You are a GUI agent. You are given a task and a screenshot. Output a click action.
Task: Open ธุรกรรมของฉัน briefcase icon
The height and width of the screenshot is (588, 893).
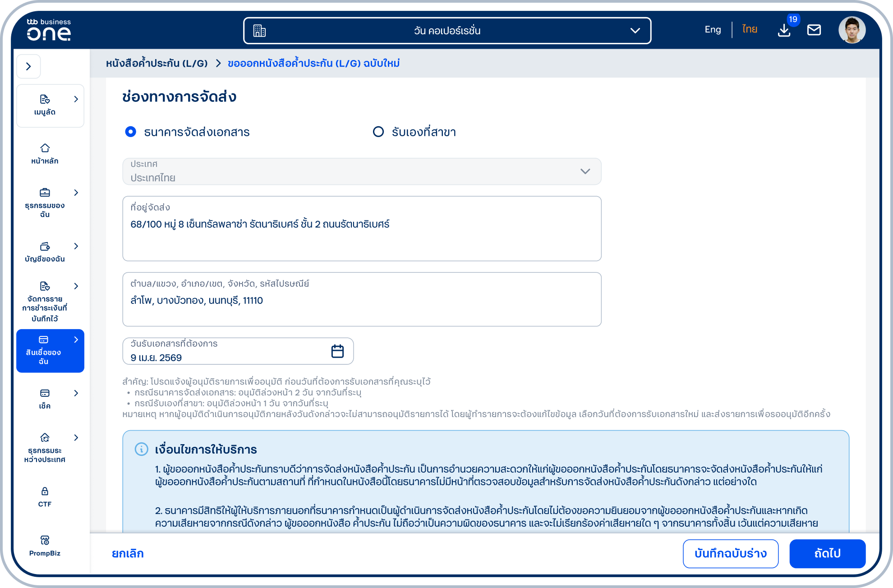click(x=45, y=193)
